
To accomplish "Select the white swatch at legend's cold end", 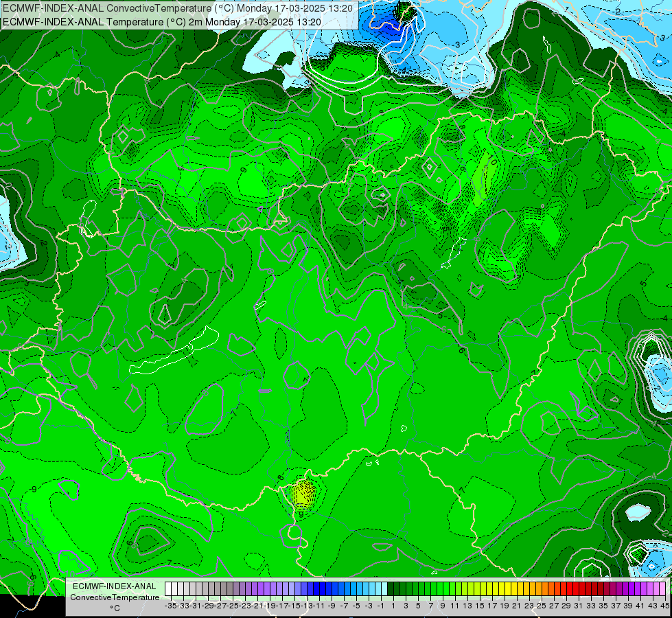I will [168, 588].
